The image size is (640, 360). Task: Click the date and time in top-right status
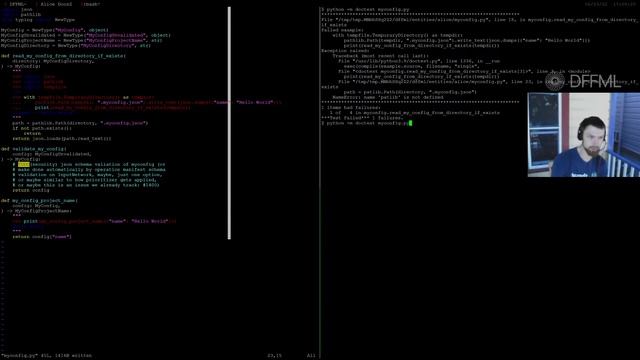pos(610,4)
